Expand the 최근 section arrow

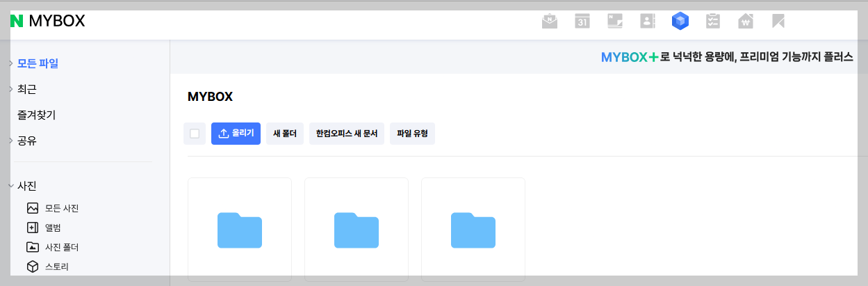pos(10,89)
